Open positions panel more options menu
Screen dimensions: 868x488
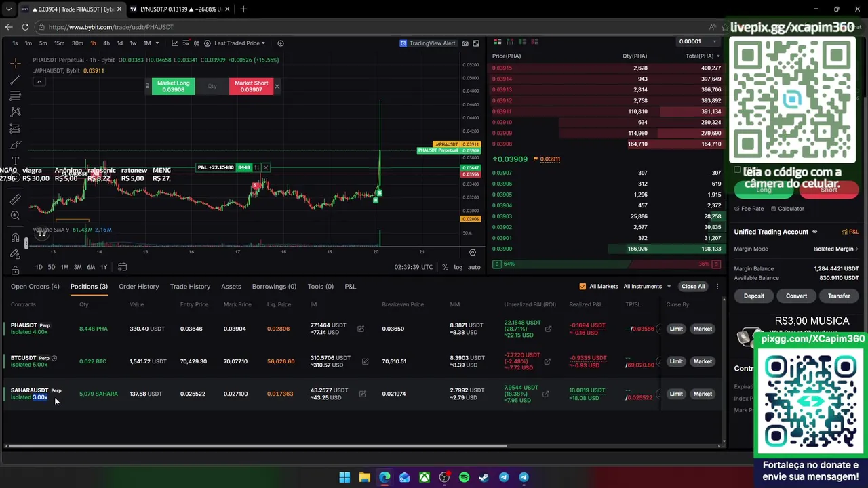click(717, 287)
